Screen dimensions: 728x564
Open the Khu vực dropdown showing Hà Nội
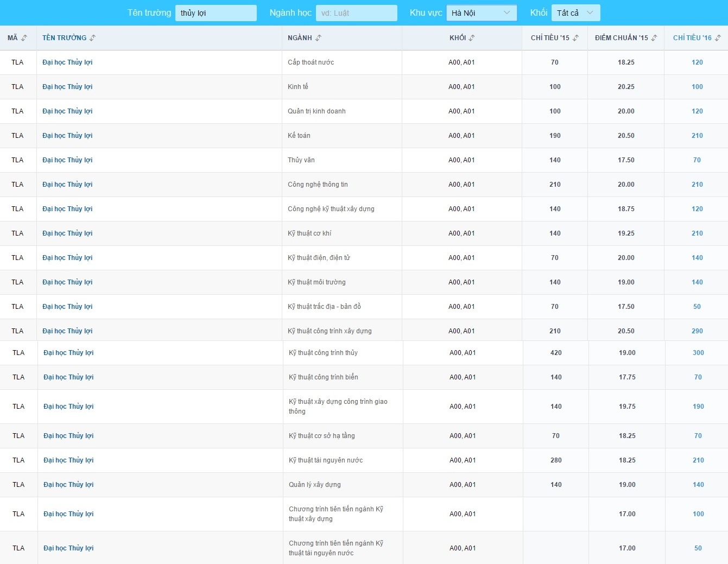click(481, 13)
